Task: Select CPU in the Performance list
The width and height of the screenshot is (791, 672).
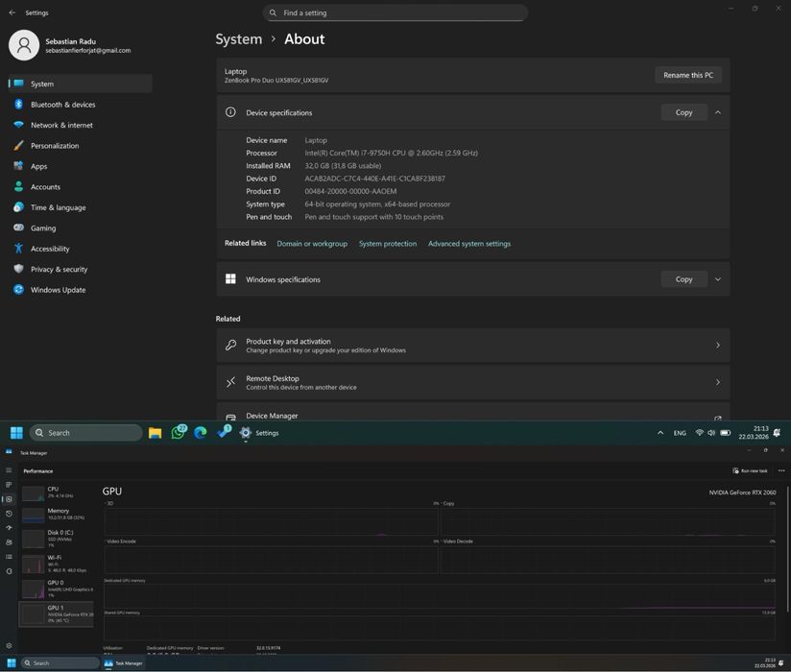Action: [x=58, y=492]
